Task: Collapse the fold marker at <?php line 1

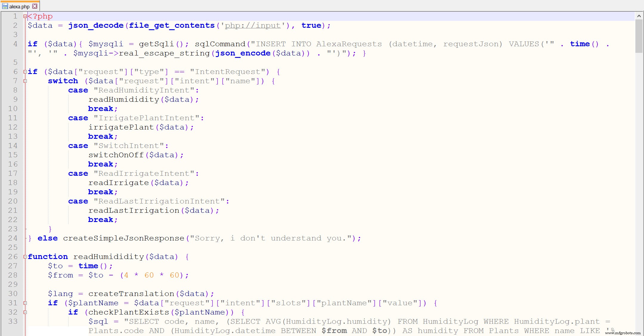Action: (x=25, y=16)
